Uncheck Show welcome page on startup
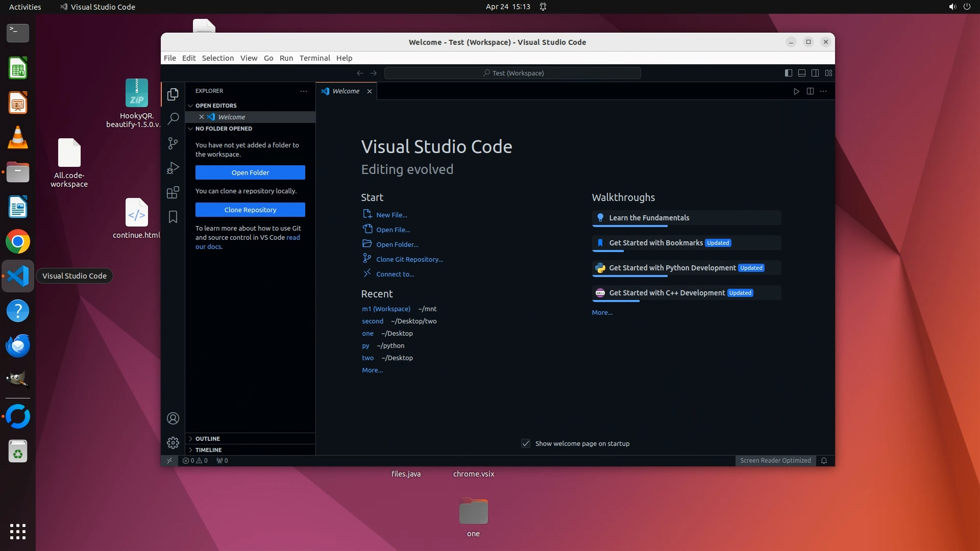 (x=526, y=443)
